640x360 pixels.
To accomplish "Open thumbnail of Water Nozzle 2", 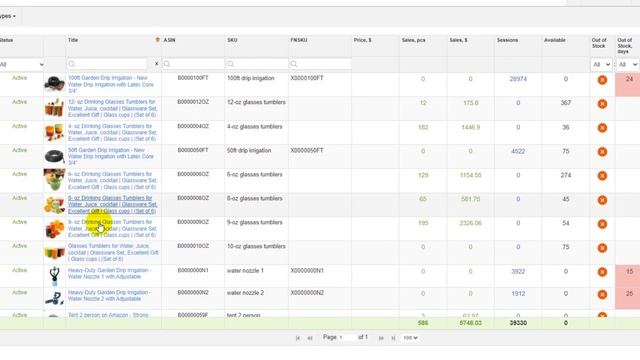I will pyautogui.click(x=54, y=298).
